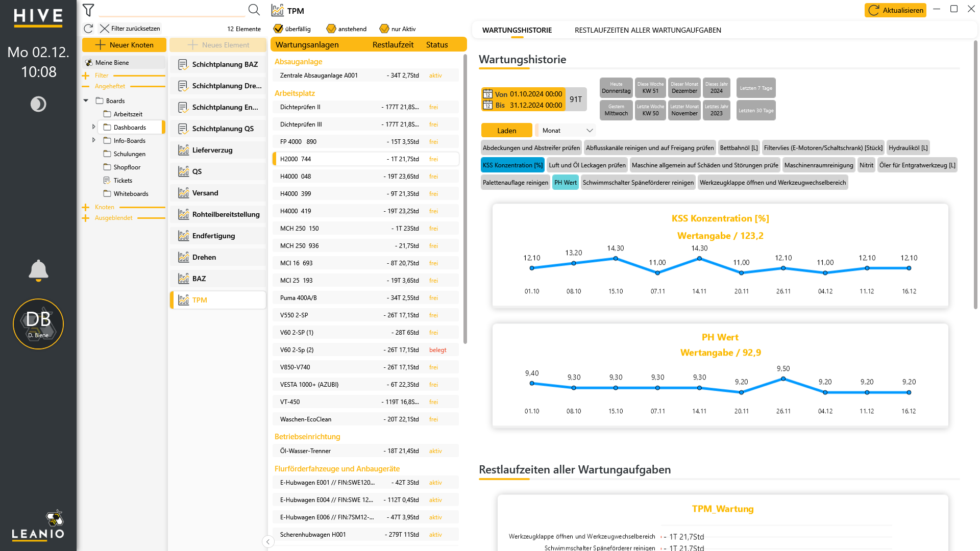Image resolution: width=980 pixels, height=551 pixels.
Task: Select the Letzten 7 Tage range
Action: [756, 88]
